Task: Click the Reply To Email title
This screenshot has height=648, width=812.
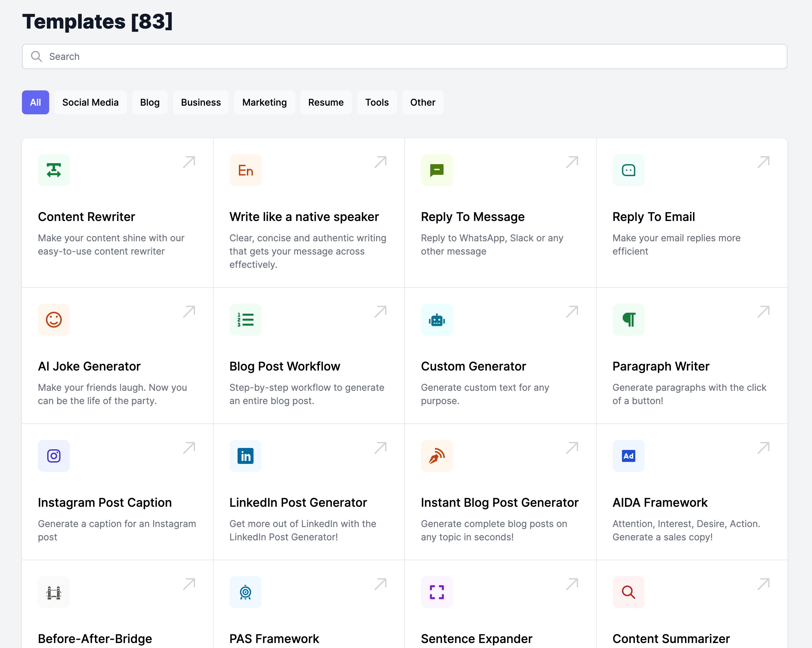Action: [654, 217]
